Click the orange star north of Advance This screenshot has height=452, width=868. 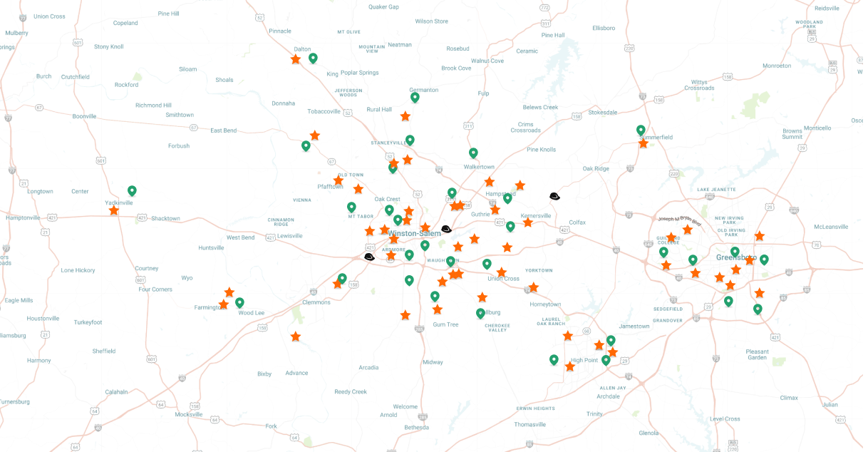296,337
